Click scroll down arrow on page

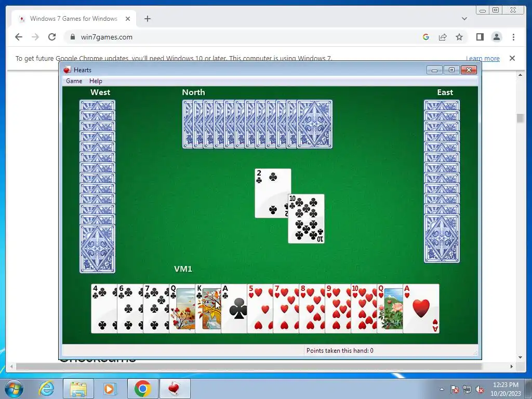(x=520, y=357)
